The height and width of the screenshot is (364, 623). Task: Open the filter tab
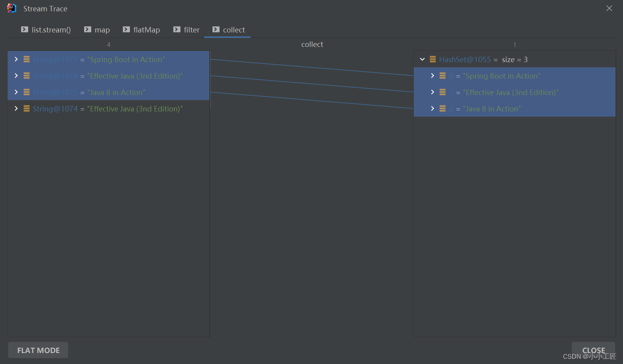tap(186, 30)
